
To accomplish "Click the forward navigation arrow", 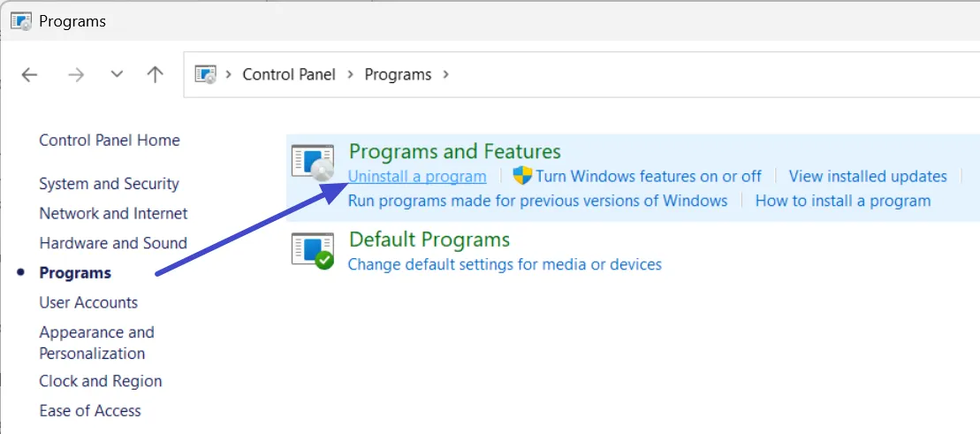I will coord(76,75).
